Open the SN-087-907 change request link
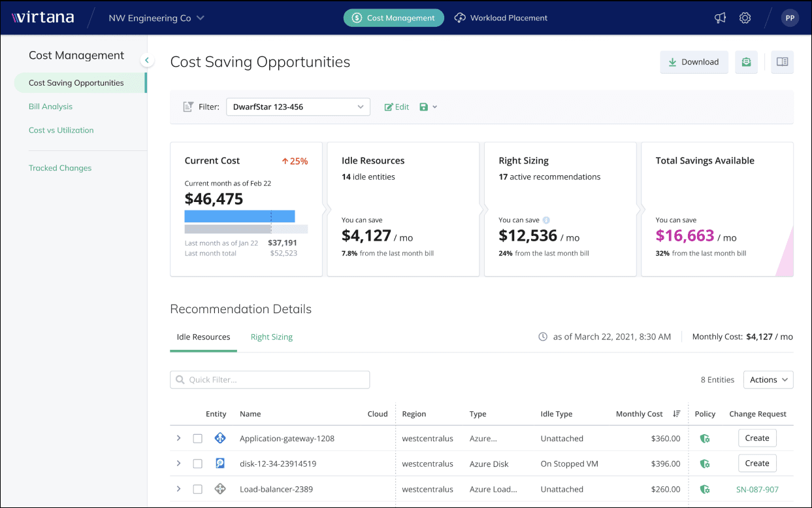Viewport: 812px width, 508px height. (x=757, y=489)
